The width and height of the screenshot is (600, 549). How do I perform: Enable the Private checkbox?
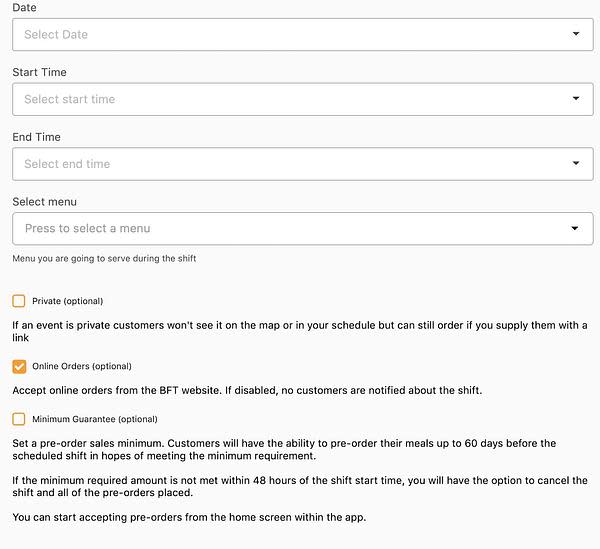point(19,301)
